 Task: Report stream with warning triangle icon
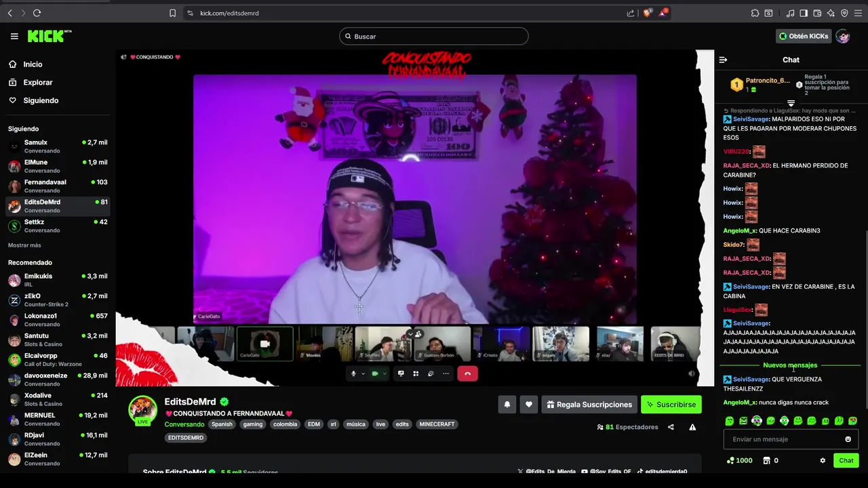click(x=692, y=427)
